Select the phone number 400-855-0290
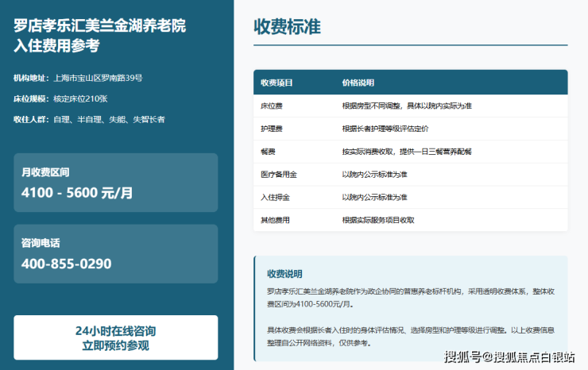This screenshot has width=588, height=370. pyautogui.click(x=67, y=264)
